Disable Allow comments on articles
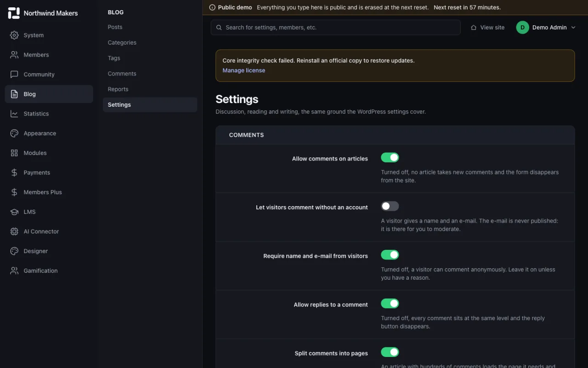The width and height of the screenshot is (588, 368). tap(390, 158)
